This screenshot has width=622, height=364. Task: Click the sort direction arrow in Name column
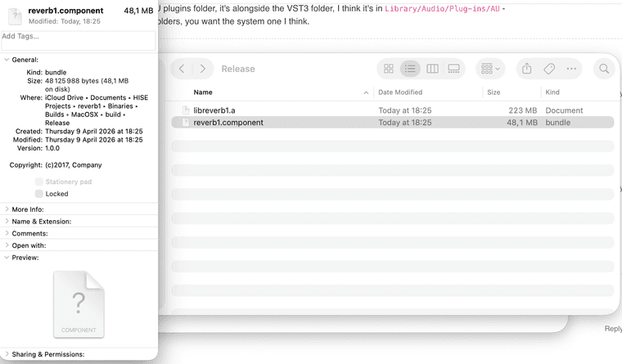click(366, 92)
